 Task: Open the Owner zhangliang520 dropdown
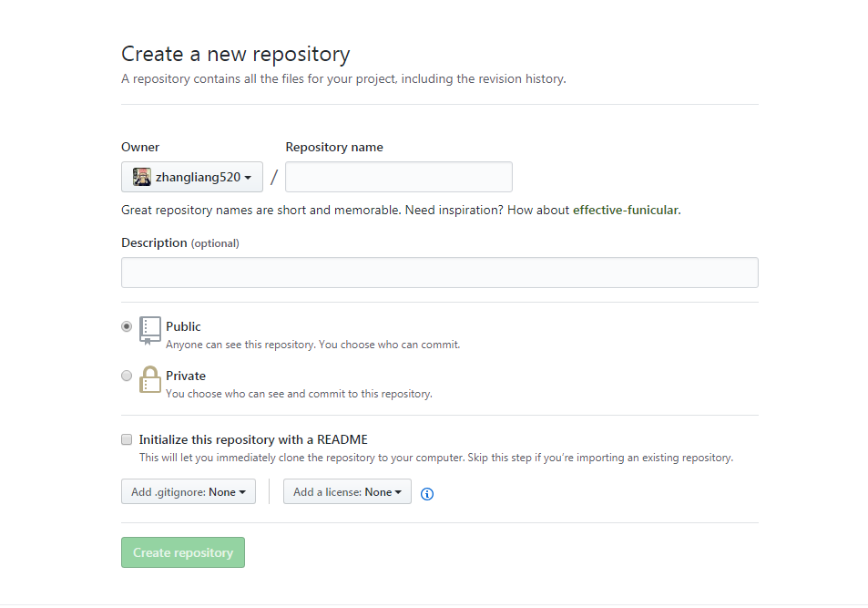point(192,177)
